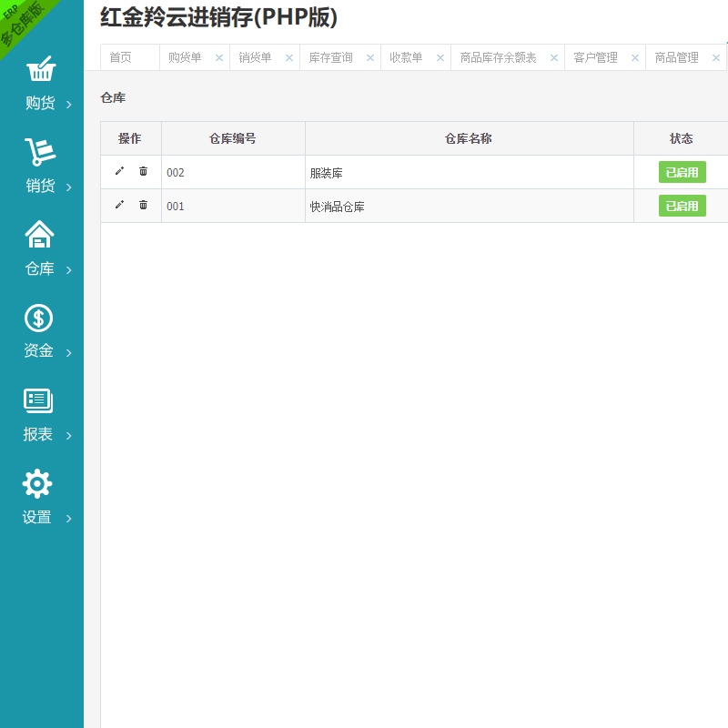Screen dimensions: 728x728
Task: Open the 购货 shopping basket icon
Action: (x=39, y=69)
